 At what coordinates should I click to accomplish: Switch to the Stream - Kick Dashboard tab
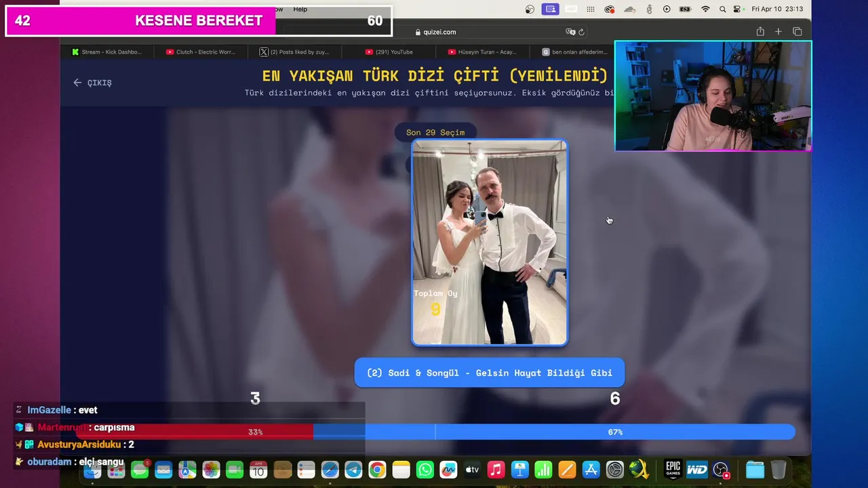[x=107, y=52]
